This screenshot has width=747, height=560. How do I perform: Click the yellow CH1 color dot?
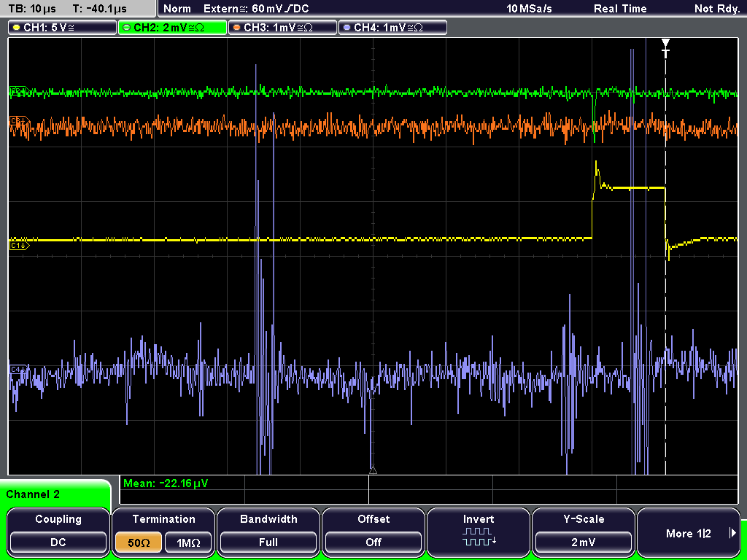click(16, 28)
